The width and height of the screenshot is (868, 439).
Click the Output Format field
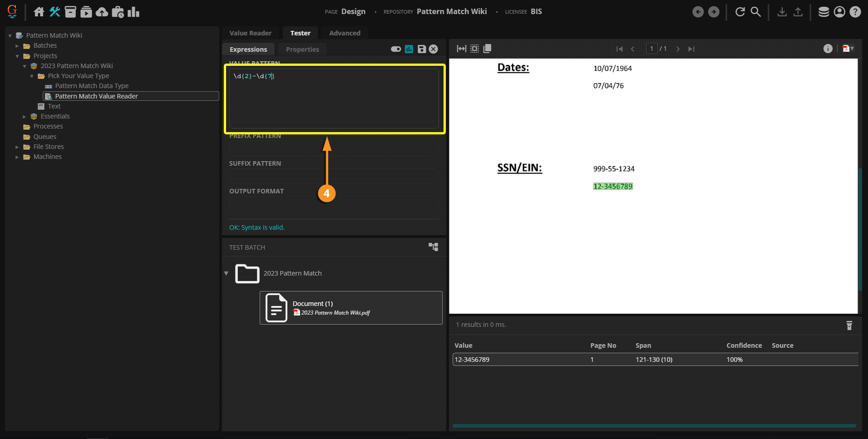(334, 204)
